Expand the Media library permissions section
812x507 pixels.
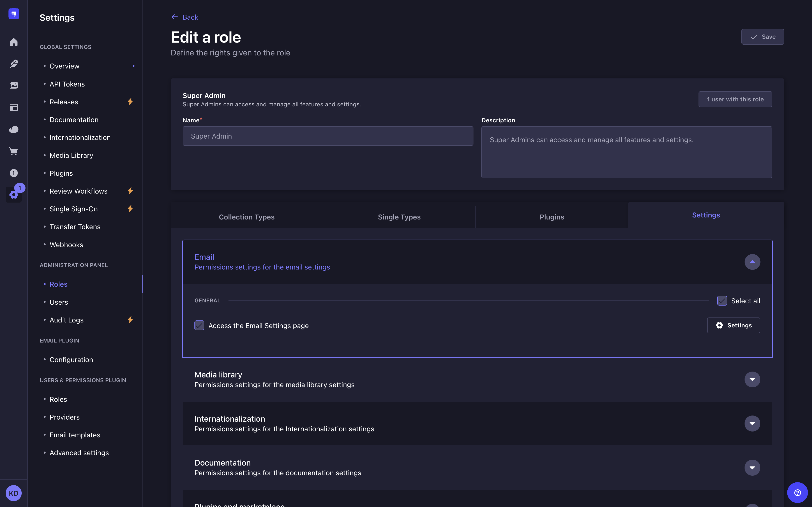tap(752, 379)
